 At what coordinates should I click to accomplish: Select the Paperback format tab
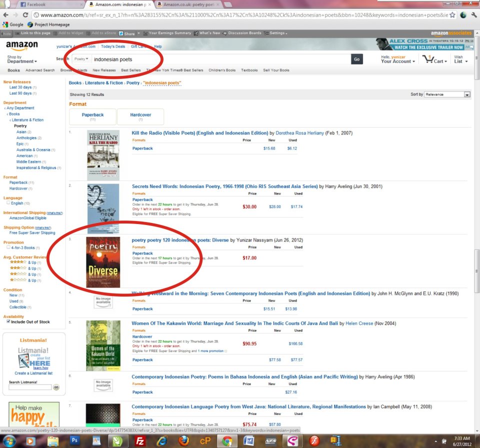pyautogui.click(x=93, y=116)
